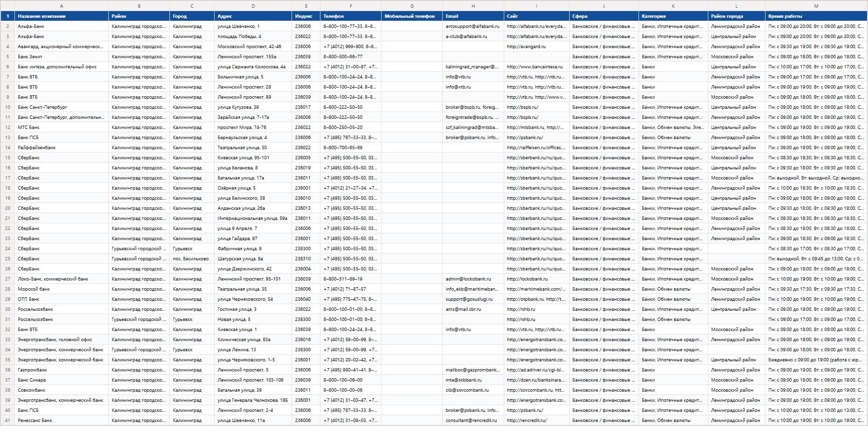
Task: Click the row 8 number header
Action: (x=8, y=87)
